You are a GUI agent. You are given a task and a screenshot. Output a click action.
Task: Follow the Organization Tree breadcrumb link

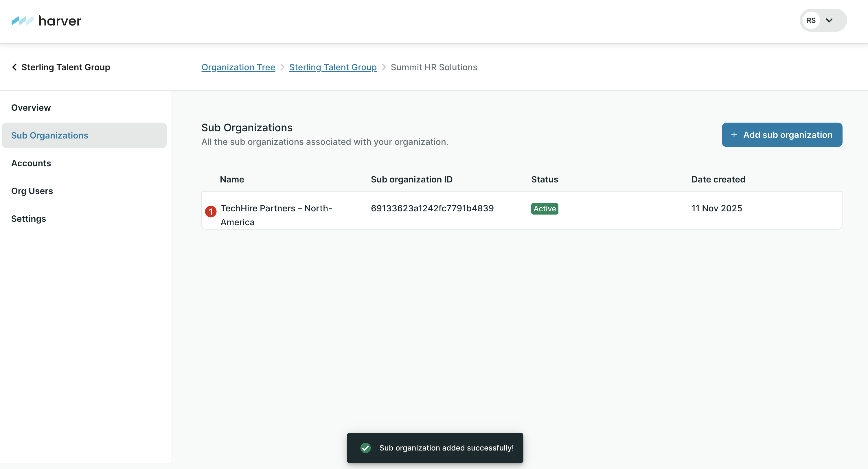pyautogui.click(x=238, y=67)
